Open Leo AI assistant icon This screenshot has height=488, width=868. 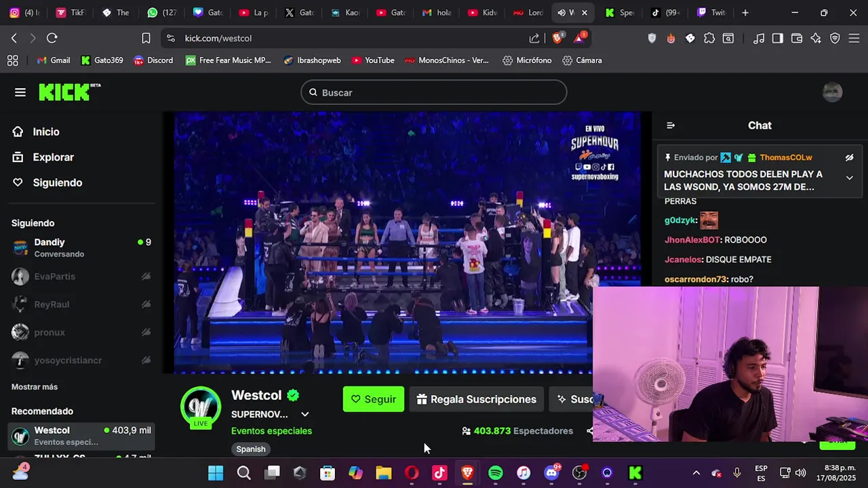[x=816, y=38]
